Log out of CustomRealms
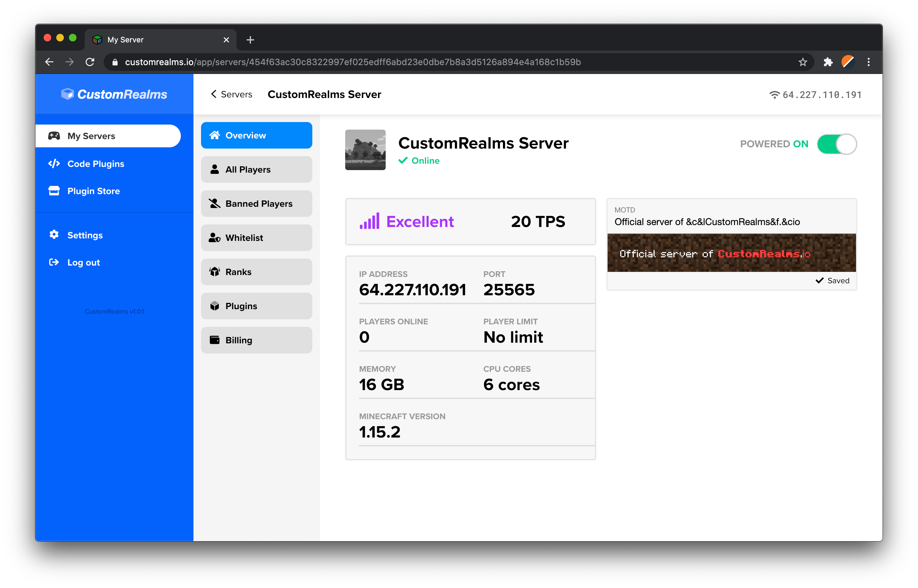This screenshot has height=588, width=918. click(83, 262)
